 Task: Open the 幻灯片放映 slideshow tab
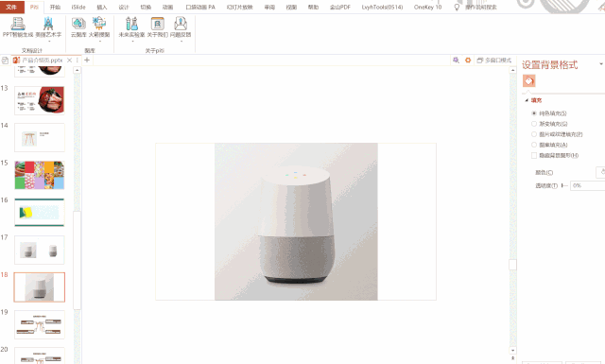point(239,7)
